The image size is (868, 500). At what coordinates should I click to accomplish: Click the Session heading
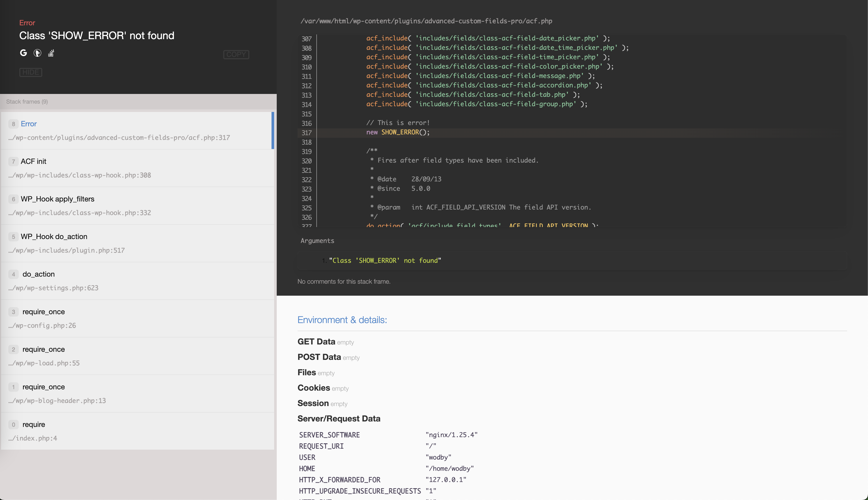tap(313, 403)
